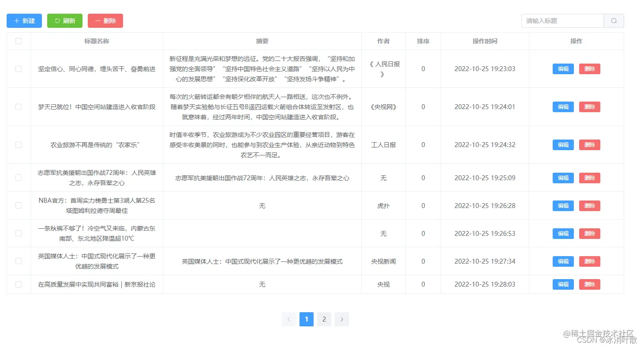
Task: Check the header select-all checkbox
Action: tap(18, 41)
